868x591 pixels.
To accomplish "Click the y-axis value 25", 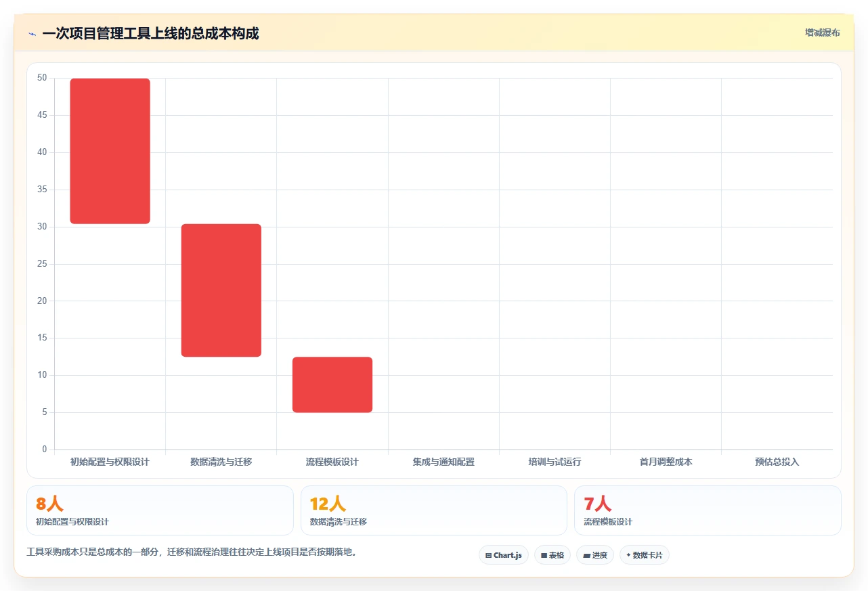I will coord(42,263).
